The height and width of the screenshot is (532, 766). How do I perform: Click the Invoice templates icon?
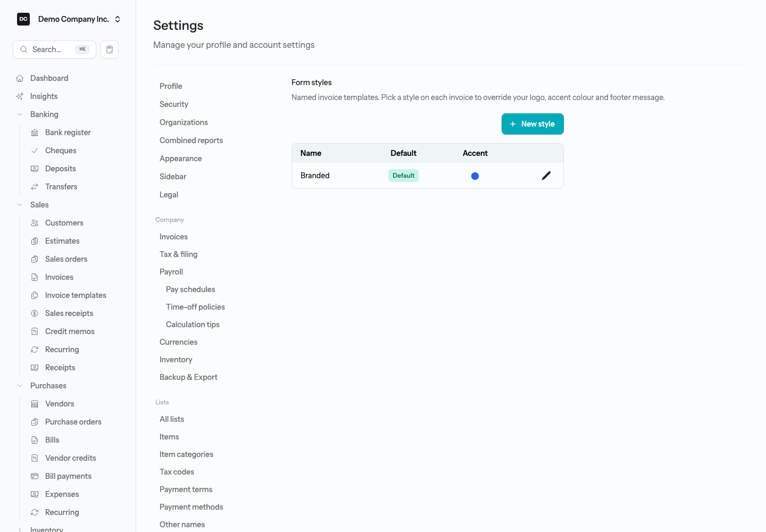35,295
